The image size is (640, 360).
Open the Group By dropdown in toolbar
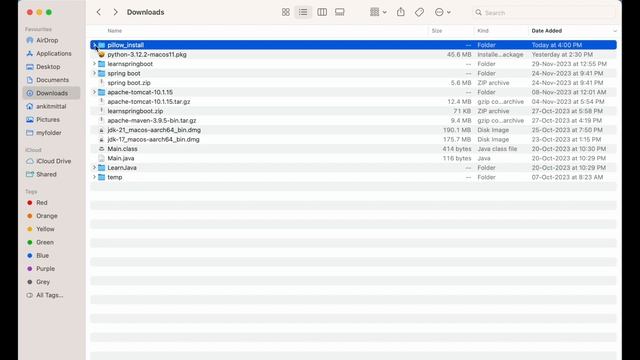pos(378,12)
